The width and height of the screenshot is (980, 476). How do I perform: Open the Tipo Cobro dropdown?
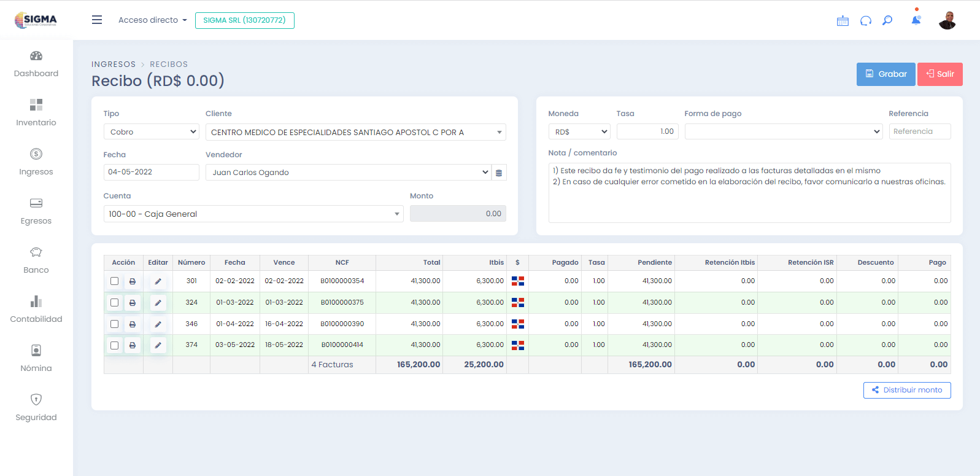pos(152,132)
